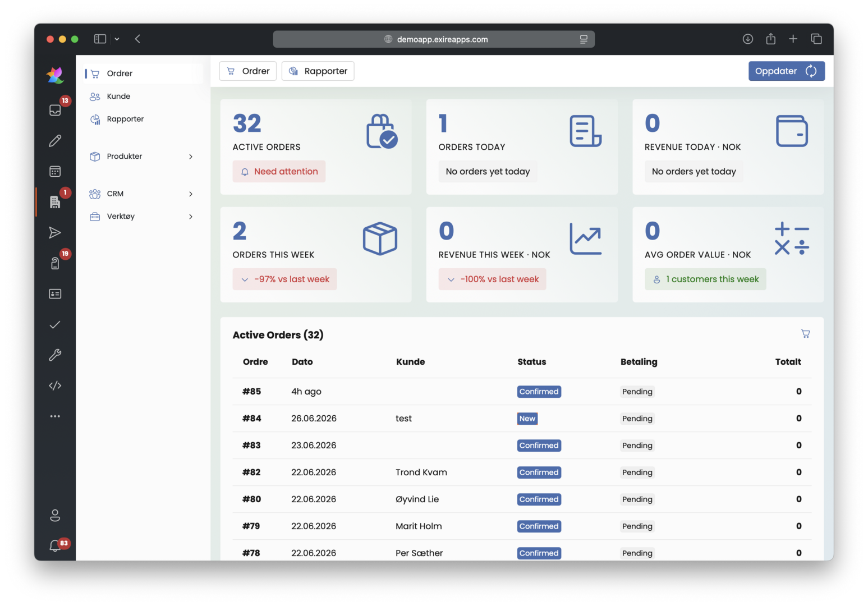Click the Status column header
868x606 pixels.
tap(532, 362)
